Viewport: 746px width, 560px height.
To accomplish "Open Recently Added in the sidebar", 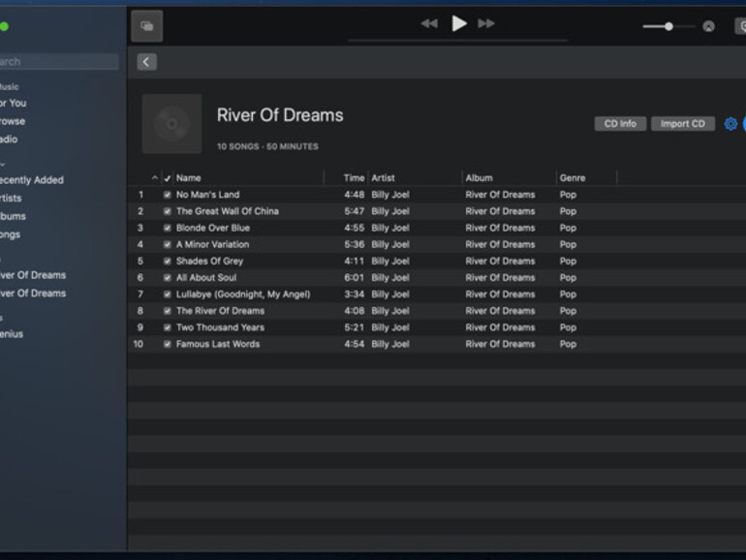I will click(x=31, y=180).
